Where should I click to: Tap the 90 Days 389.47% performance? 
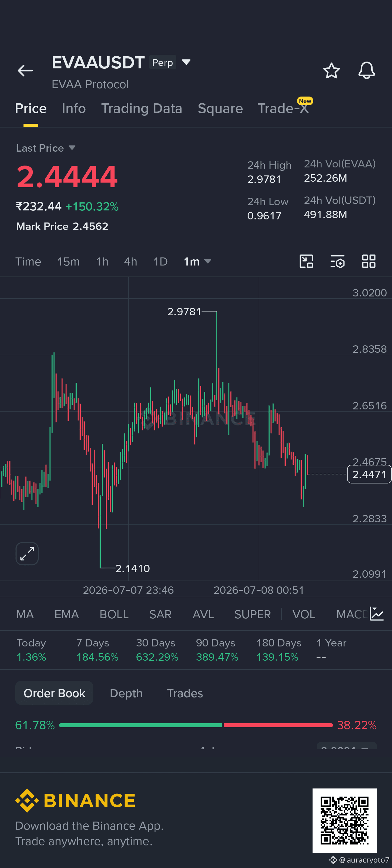pyautogui.click(x=217, y=650)
